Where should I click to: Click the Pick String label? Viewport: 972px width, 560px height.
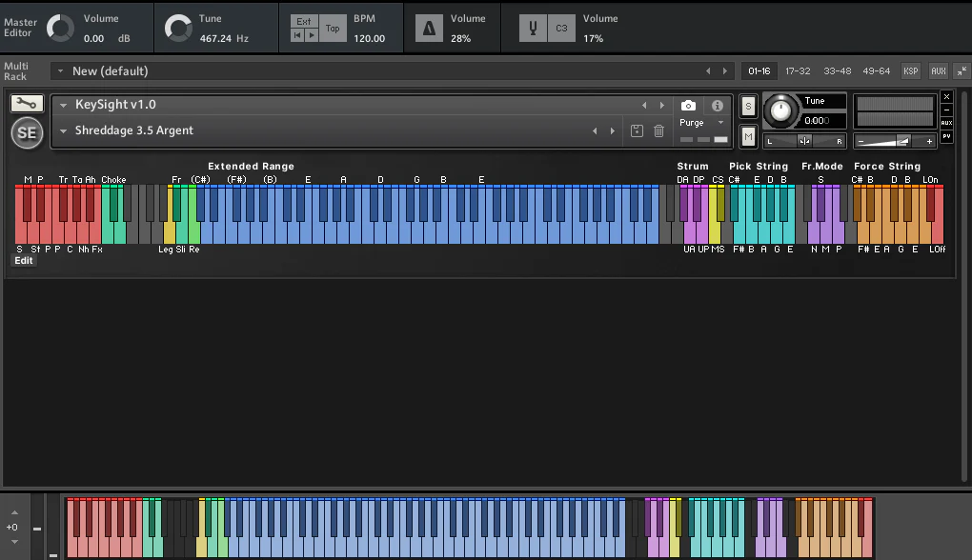pyautogui.click(x=759, y=166)
